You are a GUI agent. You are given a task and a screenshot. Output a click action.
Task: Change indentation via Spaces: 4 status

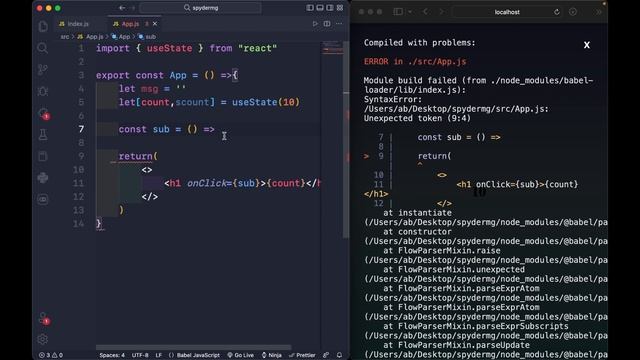112,355
